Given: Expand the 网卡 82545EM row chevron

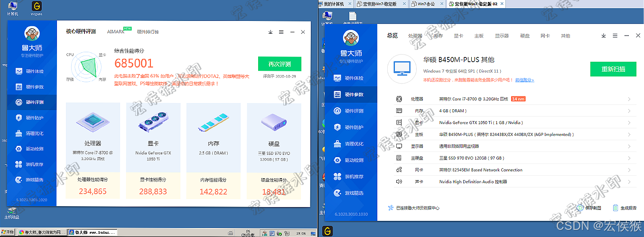Looking at the screenshot, I should (x=629, y=170).
